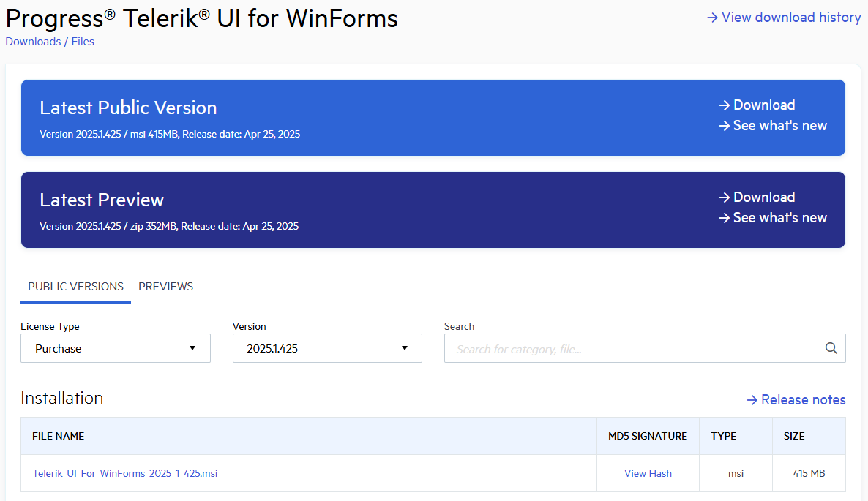The width and height of the screenshot is (868, 501).
Task: Click the Installation section heading
Action: [x=62, y=398]
